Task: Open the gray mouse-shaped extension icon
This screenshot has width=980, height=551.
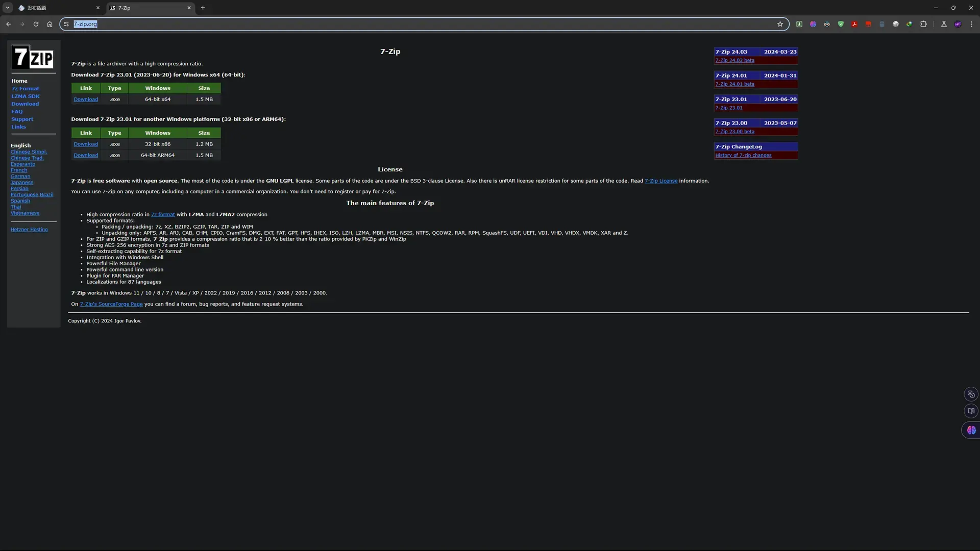Action: (882, 24)
